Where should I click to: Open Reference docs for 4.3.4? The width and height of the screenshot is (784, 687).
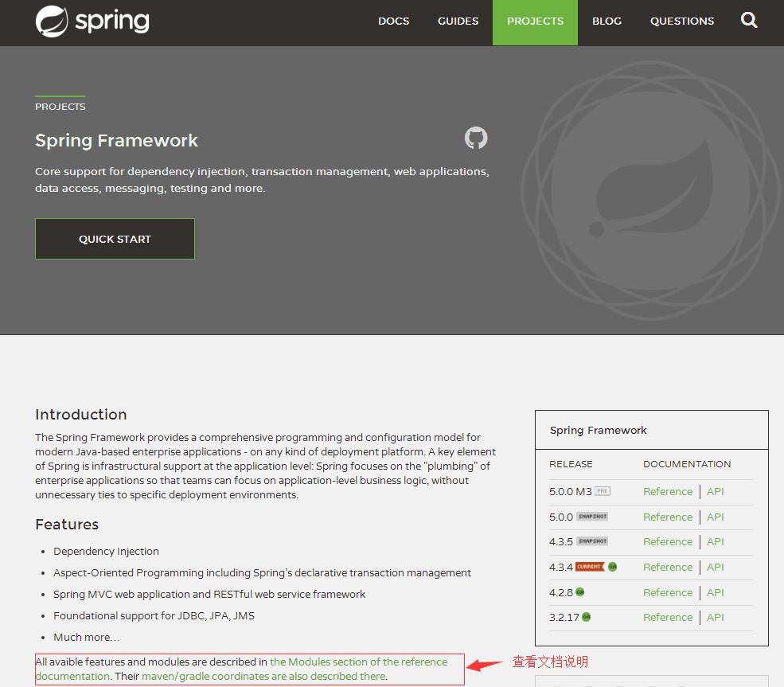coord(668,567)
